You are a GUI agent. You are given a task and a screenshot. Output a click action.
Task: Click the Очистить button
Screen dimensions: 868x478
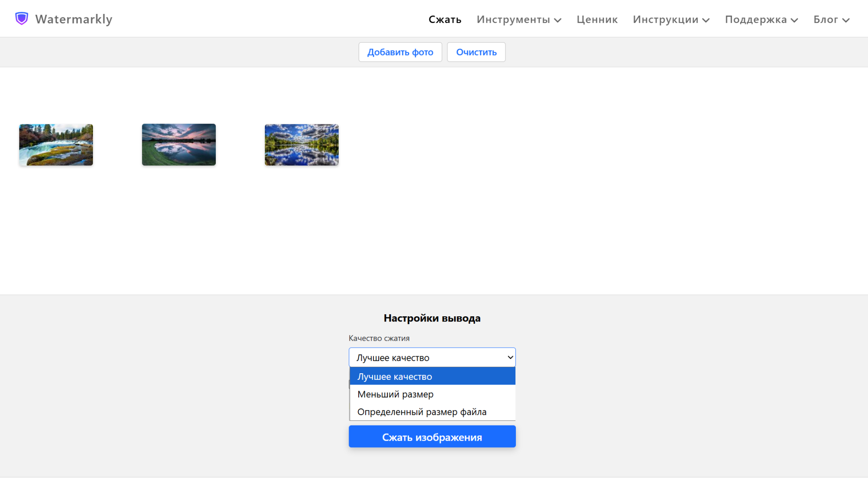(x=476, y=52)
